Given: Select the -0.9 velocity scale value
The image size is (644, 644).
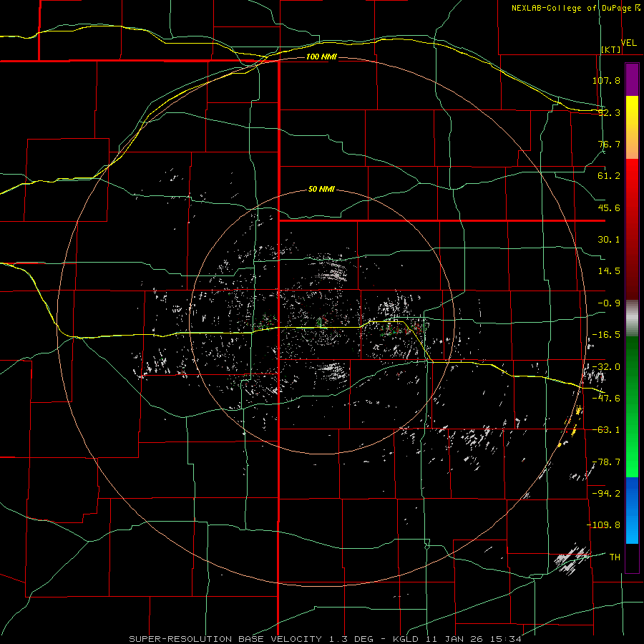Looking at the screenshot, I should point(609,303).
